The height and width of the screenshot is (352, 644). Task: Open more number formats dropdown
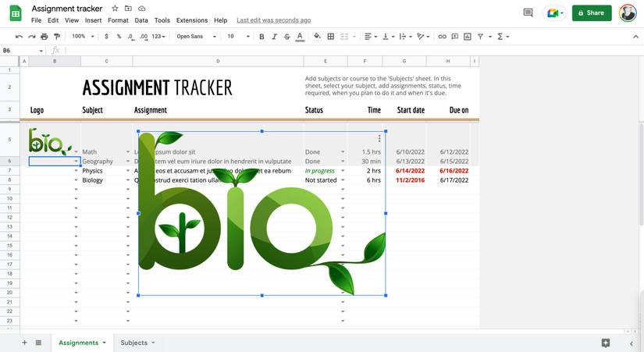pos(158,37)
